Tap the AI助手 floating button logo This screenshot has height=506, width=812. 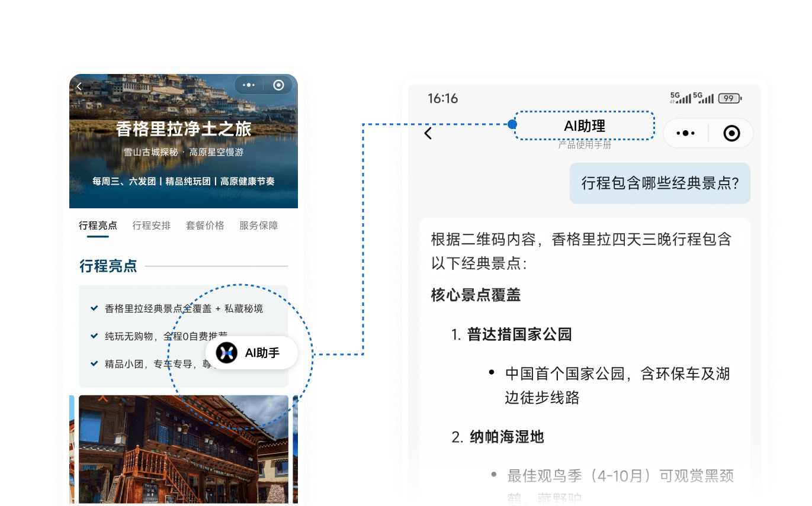(226, 353)
